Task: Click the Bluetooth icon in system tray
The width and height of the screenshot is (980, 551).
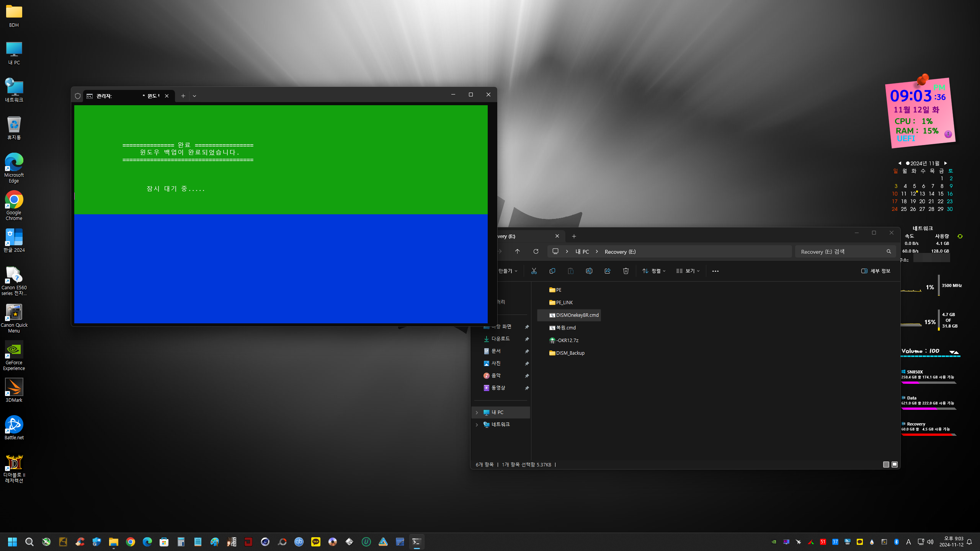Action: [896, 542]
